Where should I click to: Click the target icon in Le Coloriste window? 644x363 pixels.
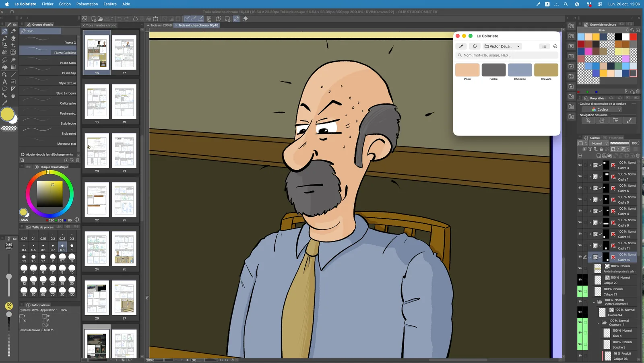click(475, 46)
